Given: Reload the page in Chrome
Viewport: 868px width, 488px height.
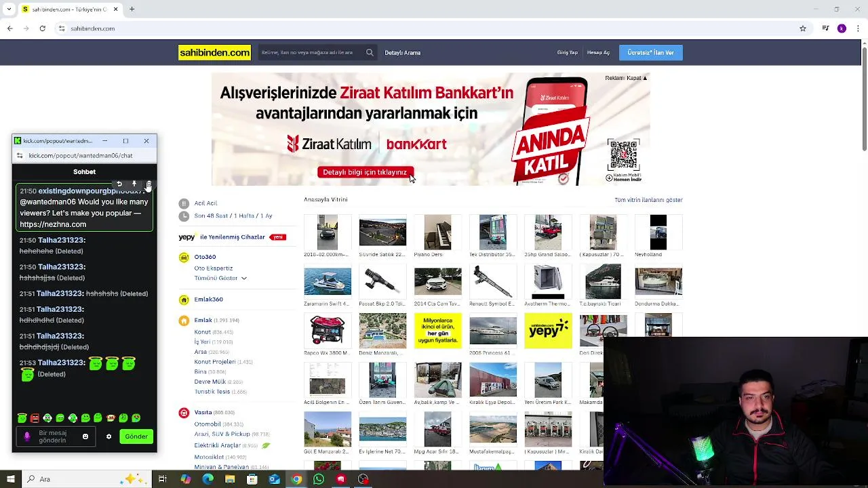Looking at the screenshot, I should [42, 28].
